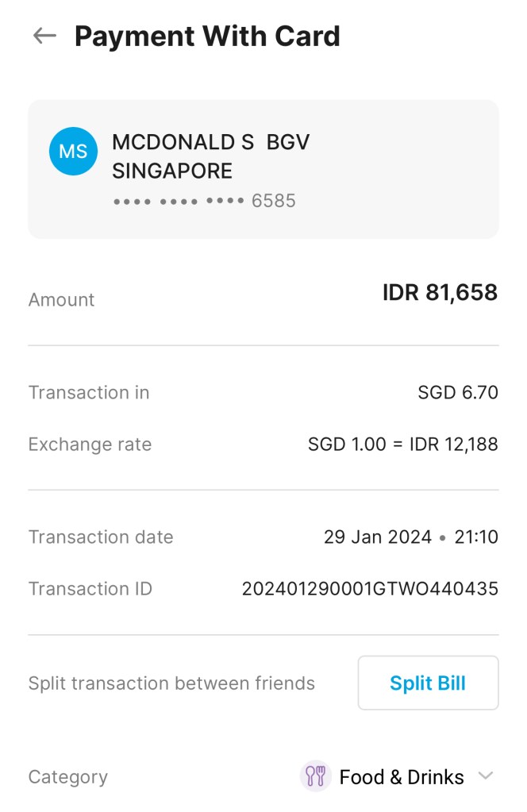527x812 pixels.
Task: Tap the masked card number ending 6585
Action: pyautogui.click(x=204, y=201)
